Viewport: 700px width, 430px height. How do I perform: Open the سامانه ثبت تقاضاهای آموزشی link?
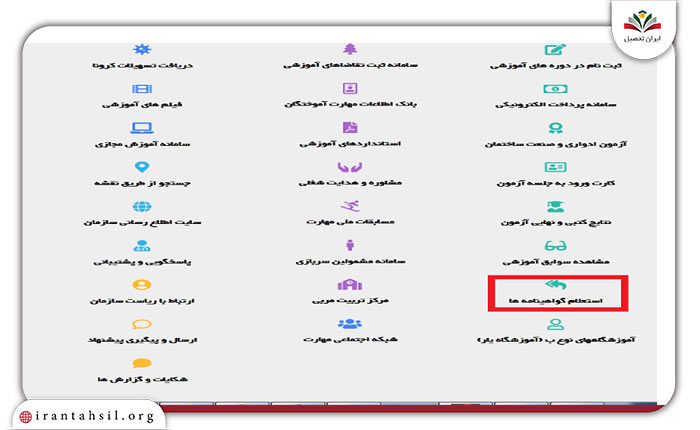coord(350,65)
